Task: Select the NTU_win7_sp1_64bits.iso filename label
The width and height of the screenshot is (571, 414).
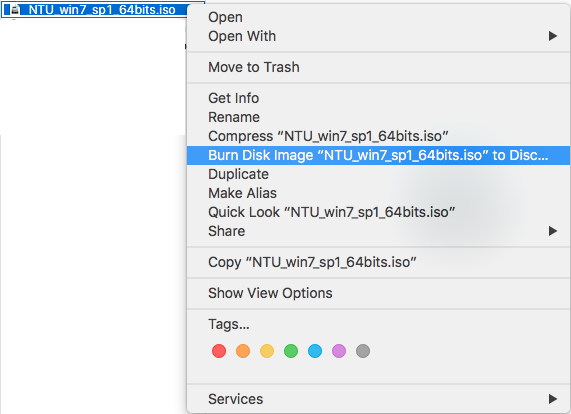Action: pos(102,10)
